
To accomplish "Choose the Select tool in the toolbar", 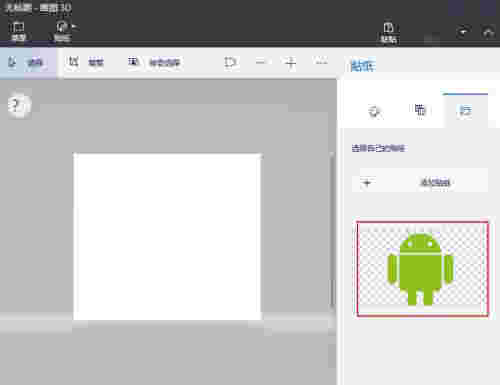I will (x=28, y=62).
